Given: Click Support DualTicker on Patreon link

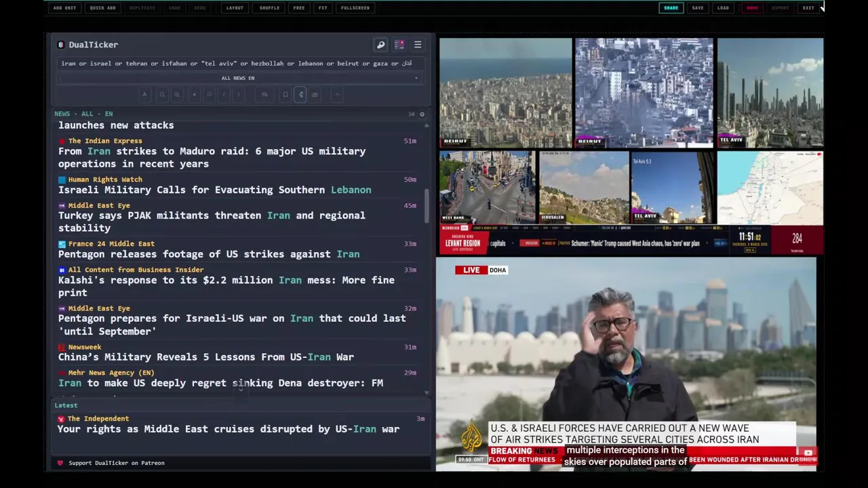Looking at the screenshot, I should pyautogui.click(x=116, y=463).
